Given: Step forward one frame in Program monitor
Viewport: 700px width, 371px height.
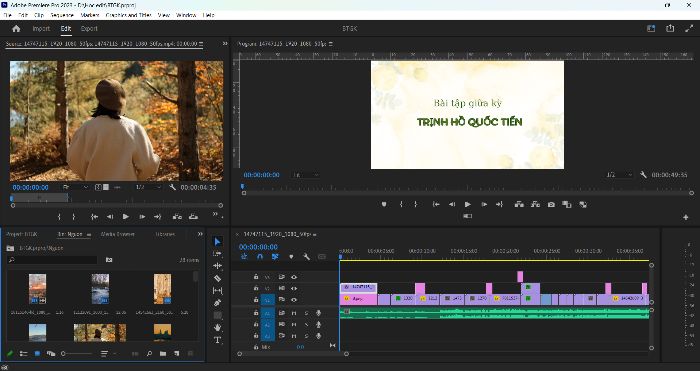Looking at the screenshot, I should coord(484,204).
